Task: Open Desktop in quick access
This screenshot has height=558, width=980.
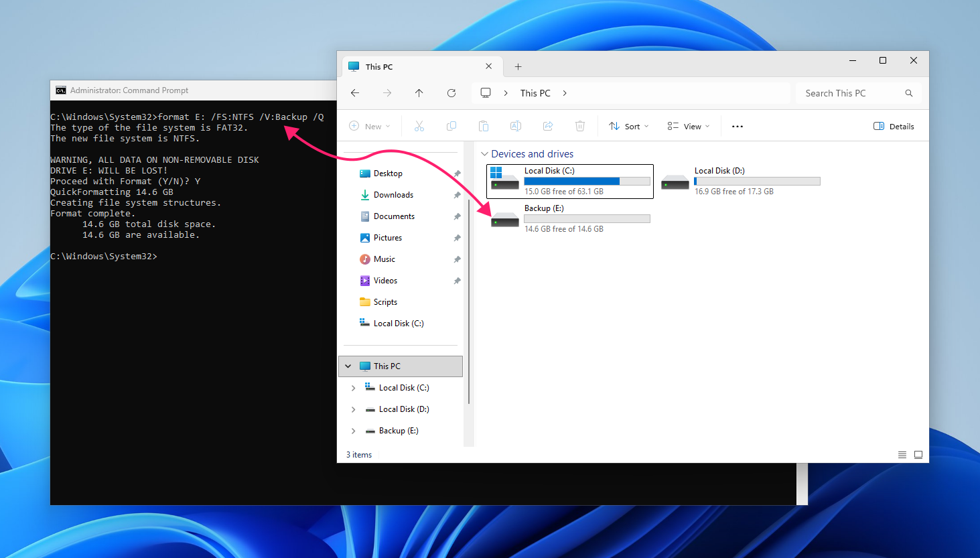Action: [388, 173]
